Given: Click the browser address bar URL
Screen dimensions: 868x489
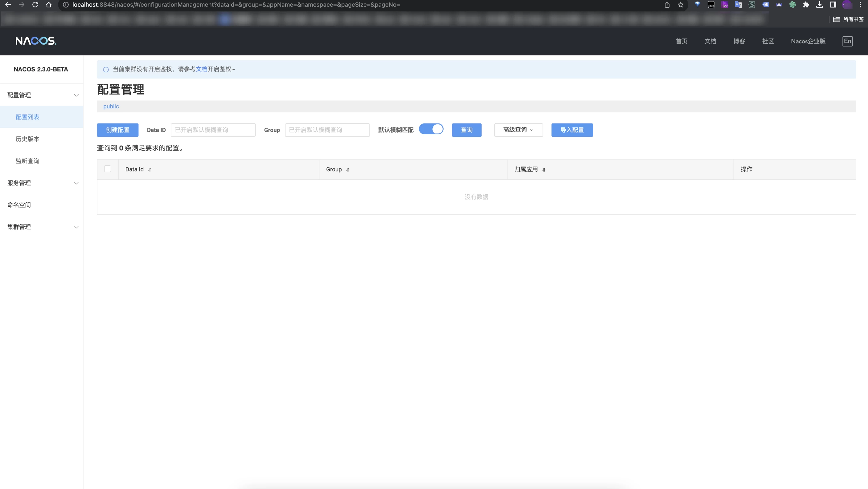Looking at the screenshot, I should click(236, 5).
